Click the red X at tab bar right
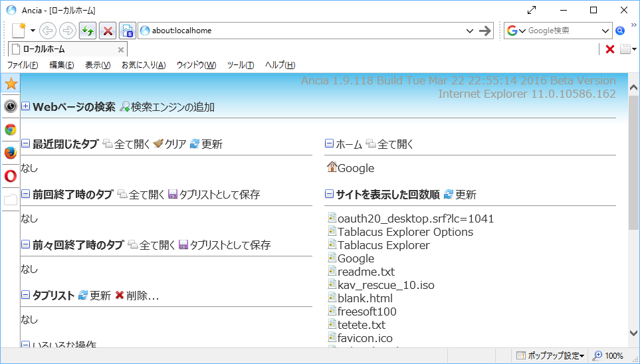The width and height of the screenshot is (640, 364). (x=610, y=49)
